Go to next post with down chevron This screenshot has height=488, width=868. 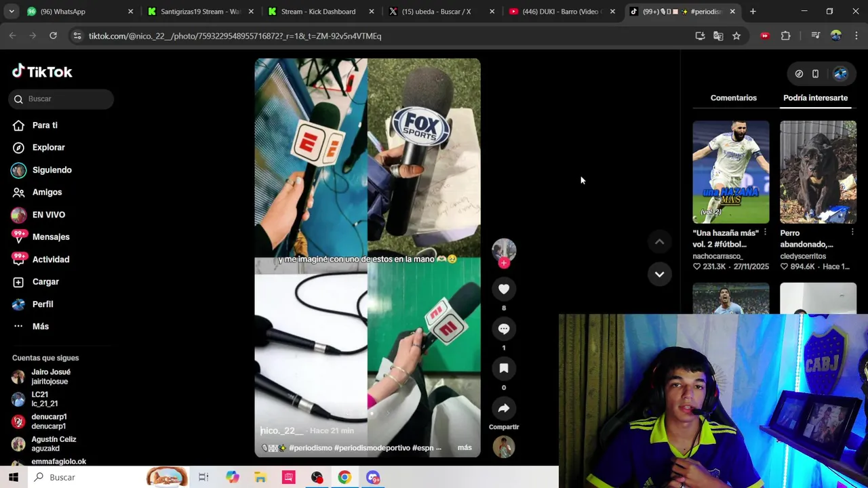tap(659, 274)
